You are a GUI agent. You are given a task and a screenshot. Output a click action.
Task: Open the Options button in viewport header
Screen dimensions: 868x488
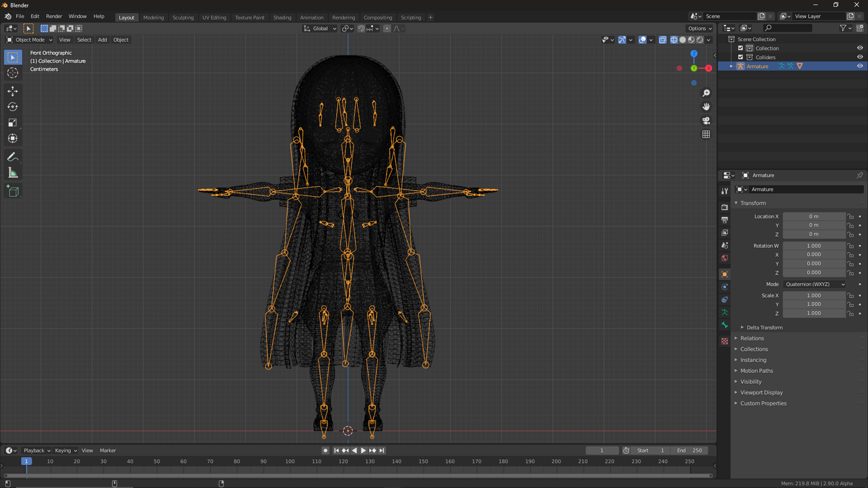[x=700, y=28]
